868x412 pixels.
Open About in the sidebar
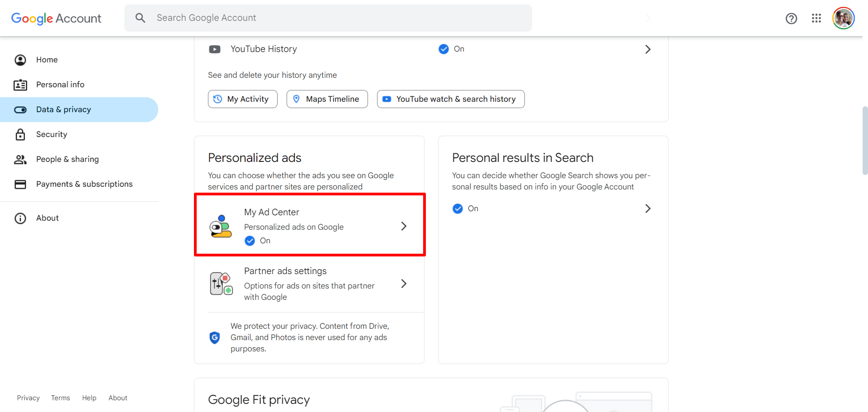79,218
